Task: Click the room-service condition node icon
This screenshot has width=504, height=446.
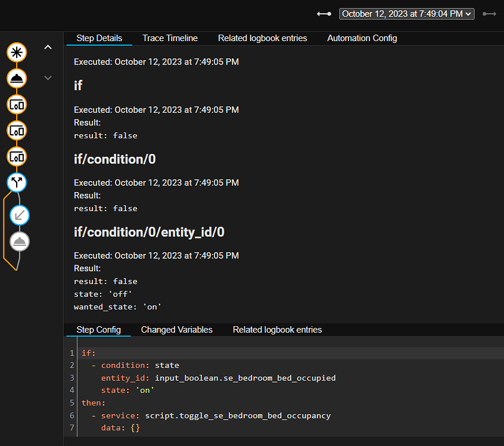Action: [x=16, y=78]
